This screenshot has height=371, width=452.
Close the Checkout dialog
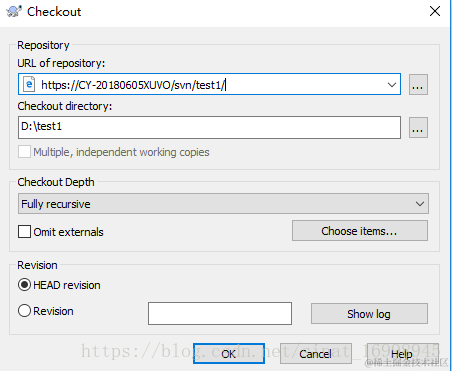coord(435,11)
